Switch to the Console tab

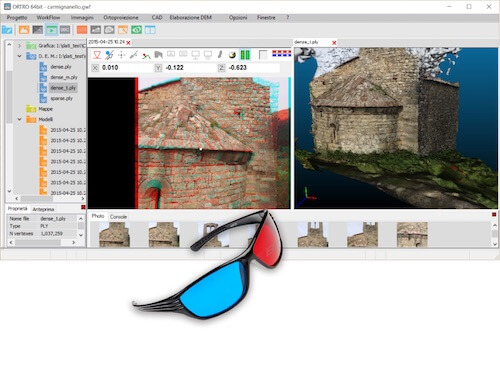tap(118, 217)
